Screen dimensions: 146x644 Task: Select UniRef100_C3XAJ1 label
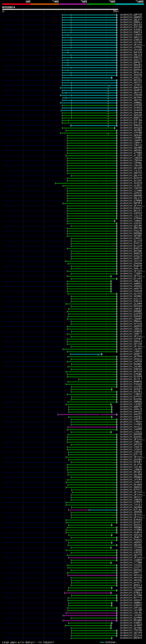131,432
